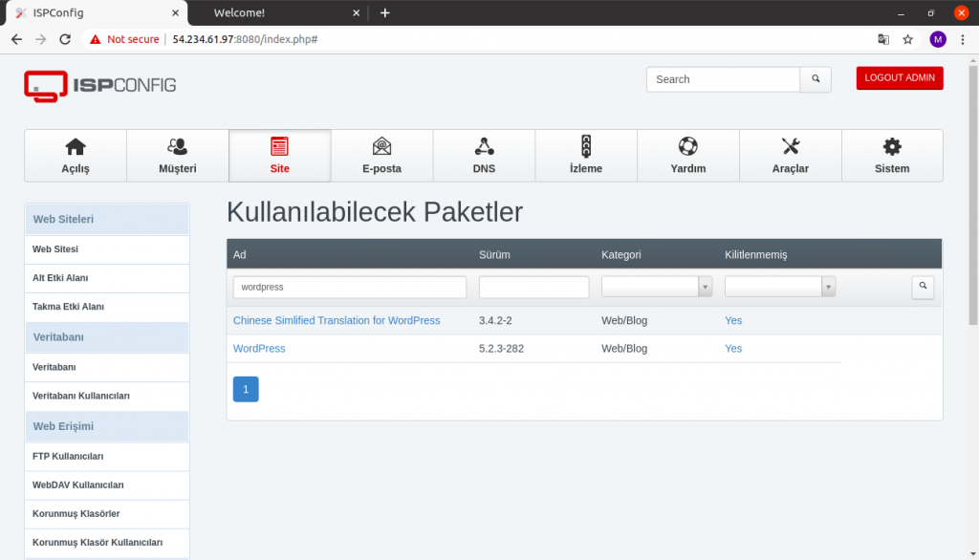The image size is (979, 560).
Task: Click the Sürüm column header
Action: tap(494, 255)
